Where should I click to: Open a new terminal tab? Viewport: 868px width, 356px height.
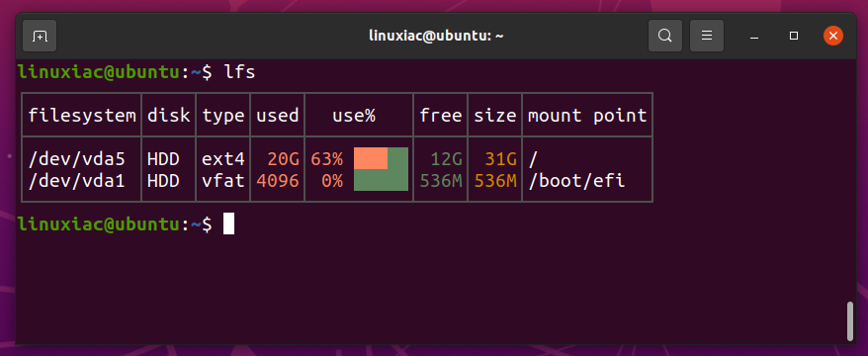pyautogui.click(x=40, y=36)
